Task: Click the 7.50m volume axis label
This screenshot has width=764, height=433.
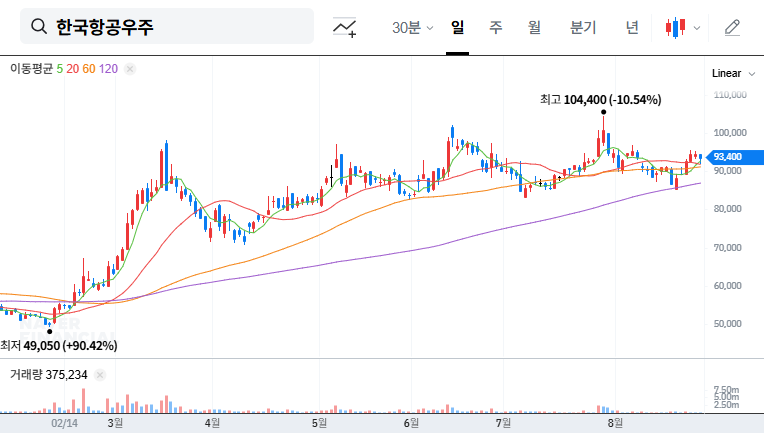Action: 726,390
